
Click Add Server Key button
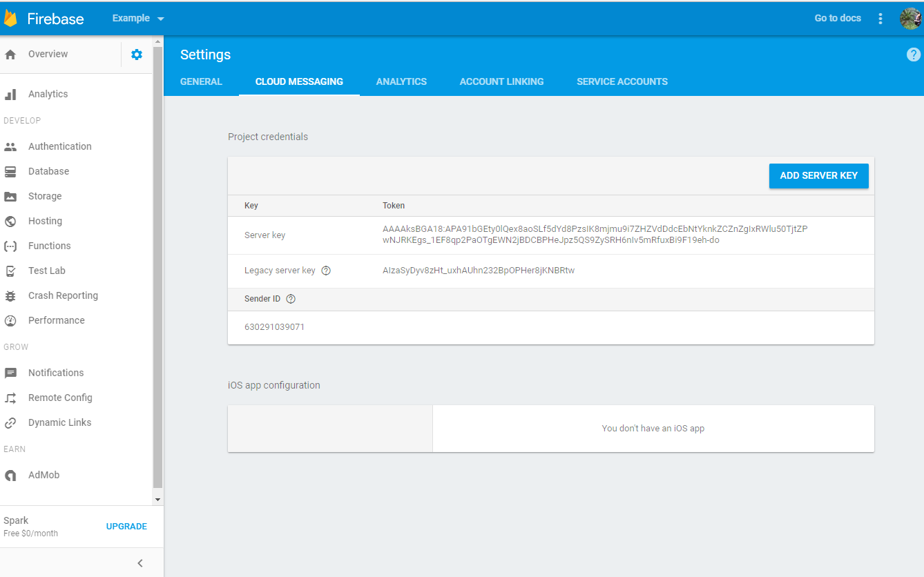pyautogui.click(x=819, y=176)
